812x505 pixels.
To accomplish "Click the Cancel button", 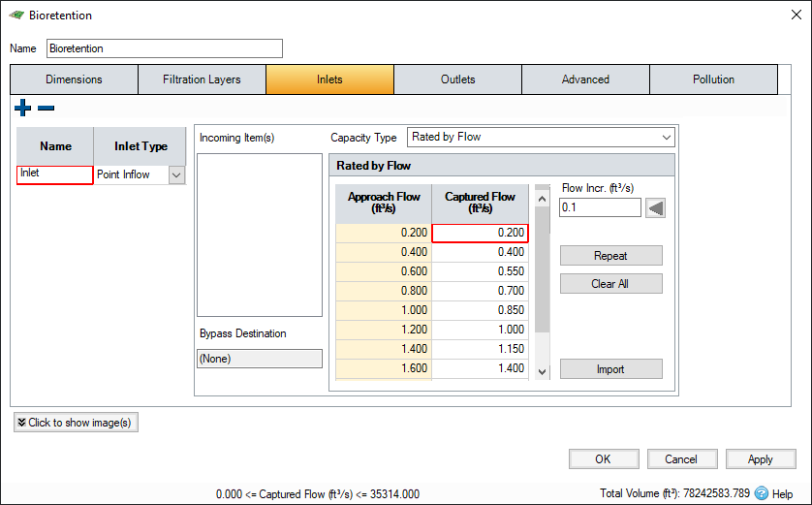I will pos(682,458).
